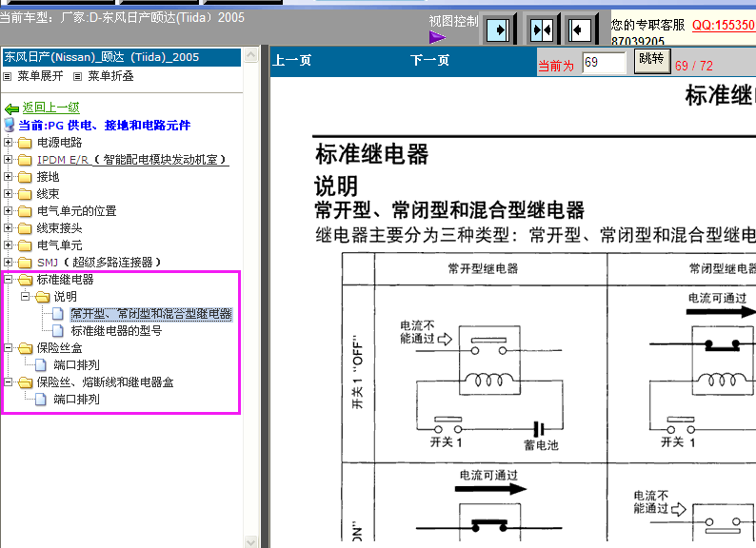The image size is (756, 548).
Task: Select the SMJ（超级多路连接器）label
Action: [x=99, y=263]
